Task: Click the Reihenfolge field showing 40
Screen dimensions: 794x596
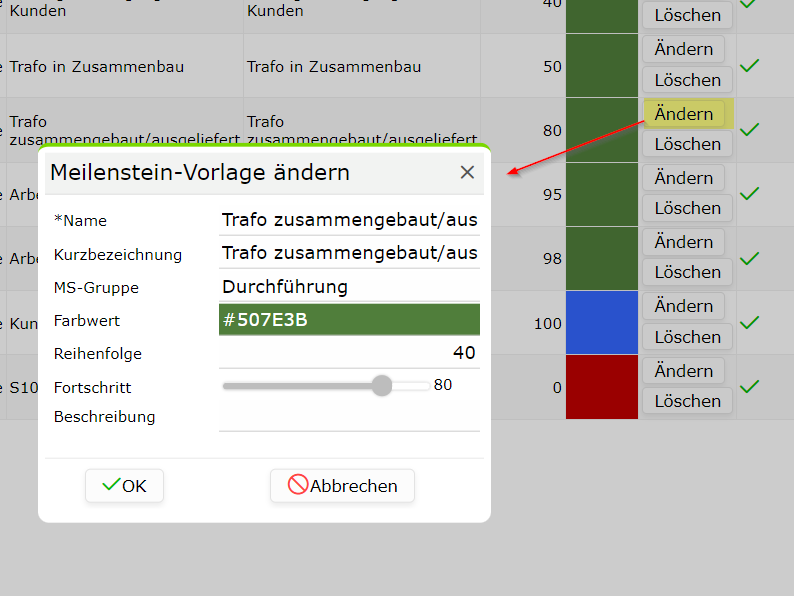Action: (349, 353)
